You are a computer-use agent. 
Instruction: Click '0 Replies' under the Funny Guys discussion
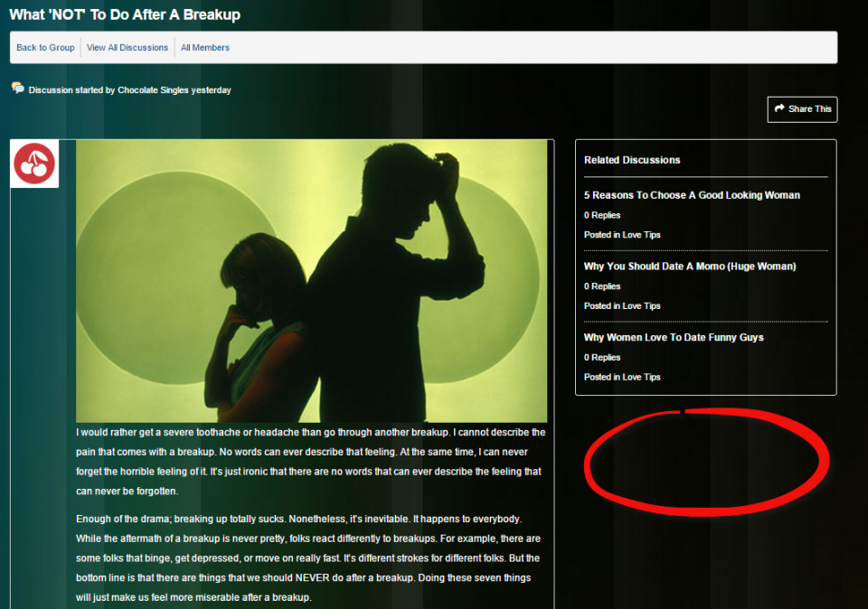pyautogui.click(x=602, y=357)
